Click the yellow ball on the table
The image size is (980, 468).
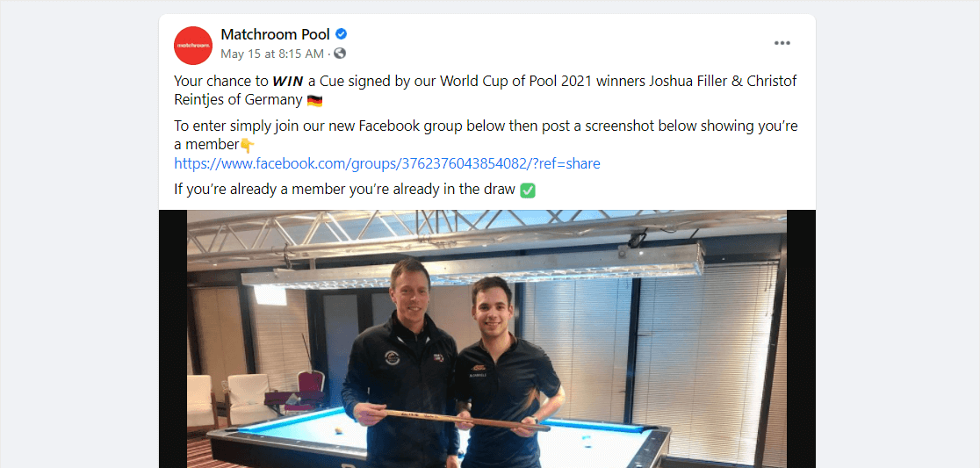tap(338, 431)
